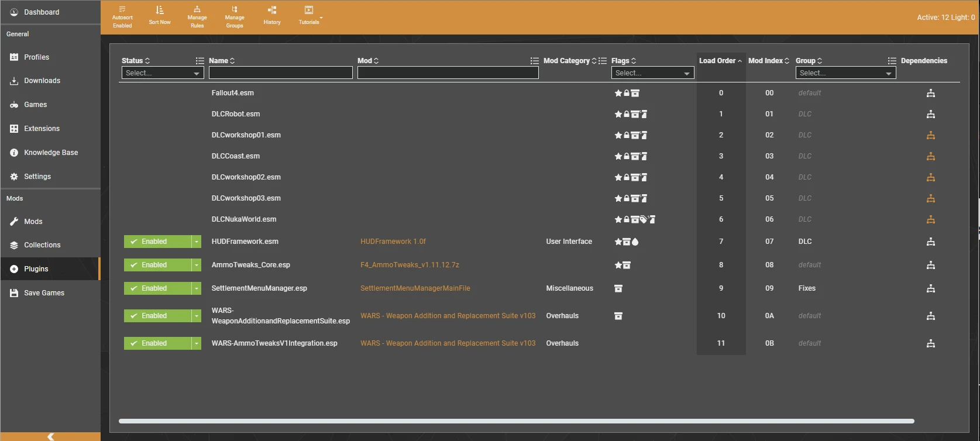
Task: Click the dependencies icon for SettlementMenuManager.esp
Action: click(x=931, y=288)
